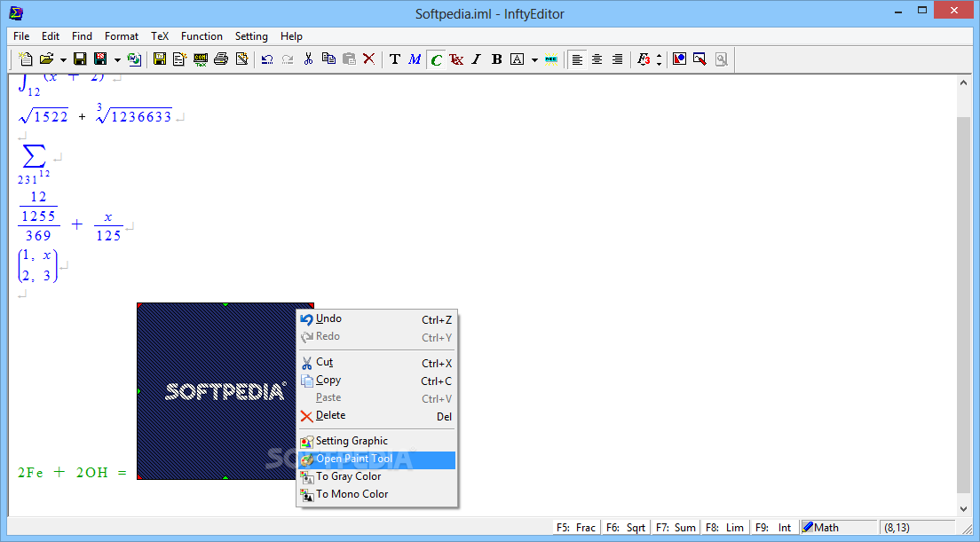Click the Undo toolbar icon
Viewport: 980px width, 542px height.
pyautogui.click(x=267, y=59)
